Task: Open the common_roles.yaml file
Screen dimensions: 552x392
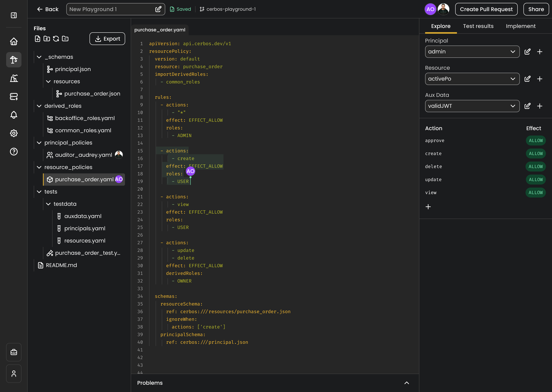Action: (83, 130)
